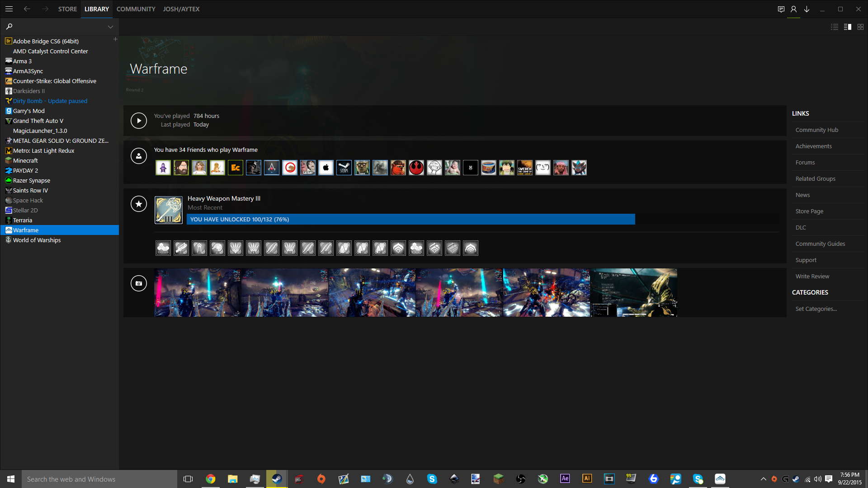
Task: Open the DLC link
Action: pyautogui.click(x=801, y=227)
